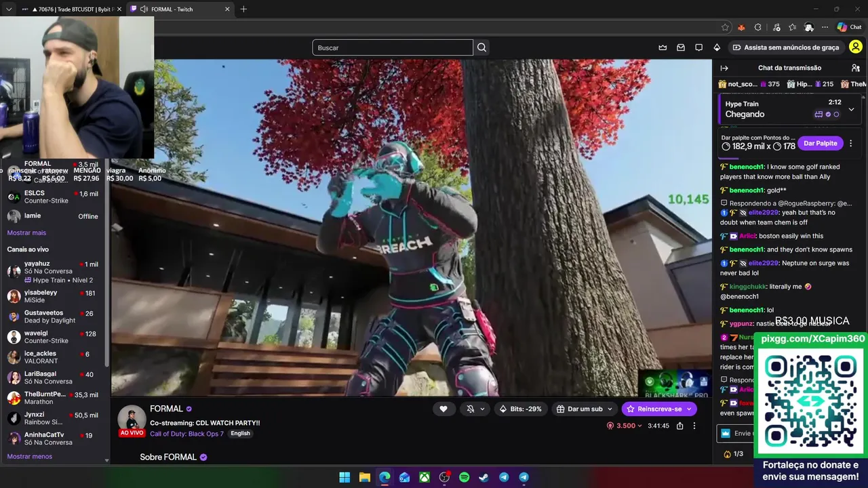Viewport: 868px width, 488px height.
Task: Click the search magnifier button
Action: point(481,47)
